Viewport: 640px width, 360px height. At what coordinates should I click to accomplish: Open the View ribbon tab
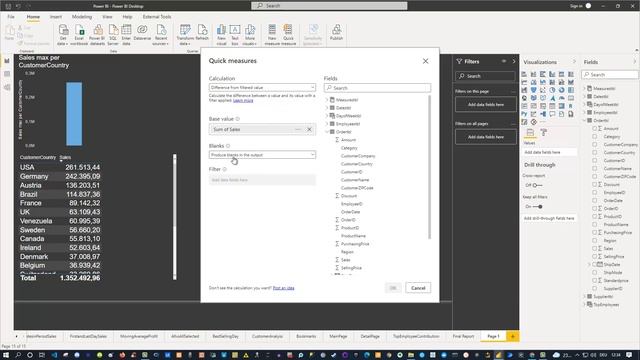[107, 17]
